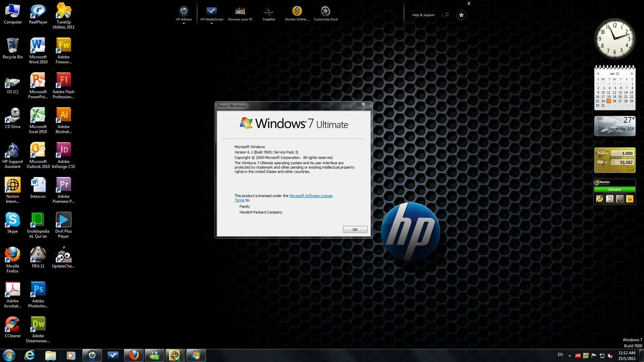Show hidden tray icons with the up arrow
Viewport: 644px width, 362px height.
(569, 355)
